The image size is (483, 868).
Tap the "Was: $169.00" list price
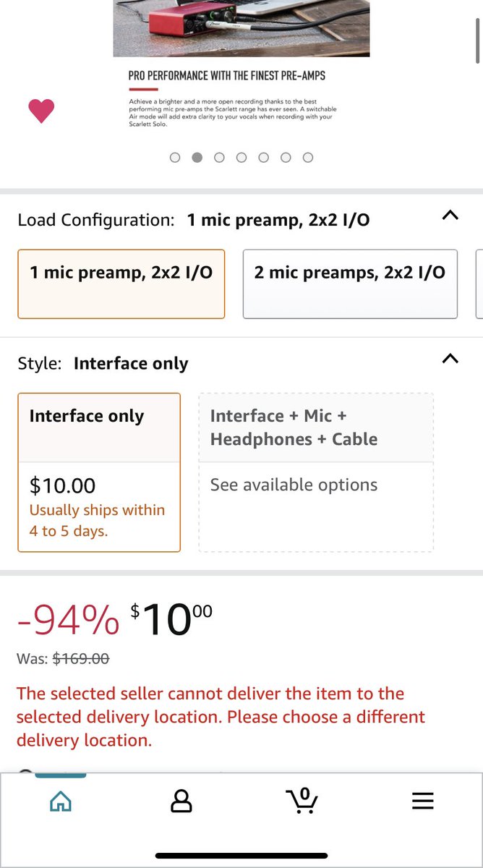click(x=63, y=658)
